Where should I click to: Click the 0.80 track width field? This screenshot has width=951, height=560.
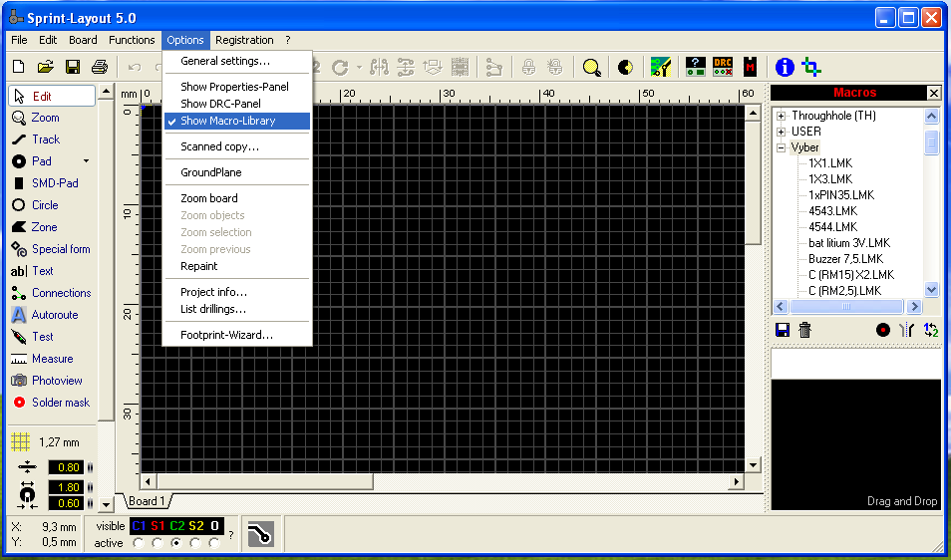coord(66,467)
